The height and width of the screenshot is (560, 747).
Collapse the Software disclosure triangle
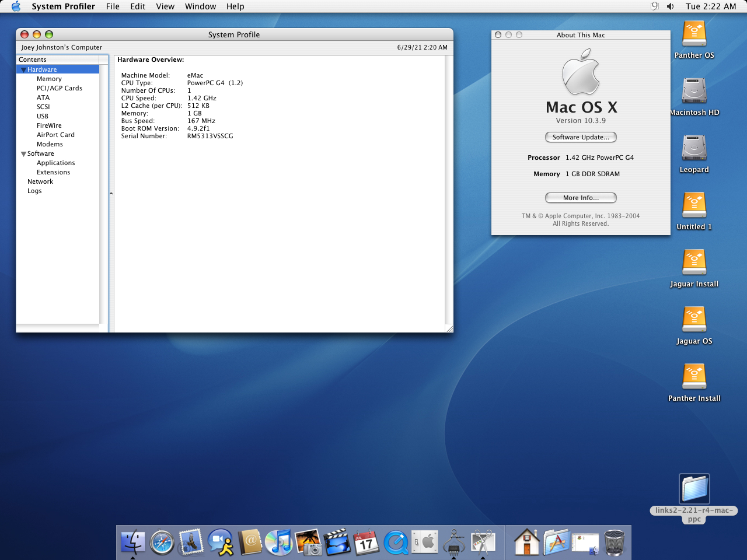[23, 154]
